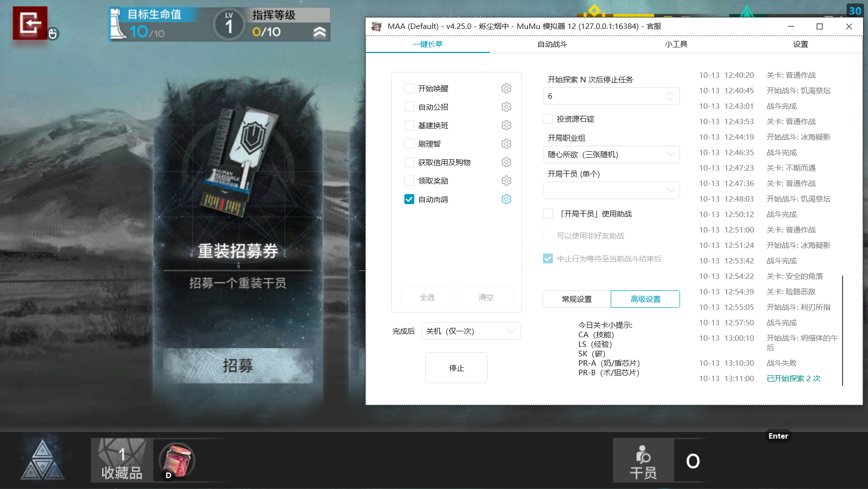Open the 刷理智 settings gear
The height and width of the screenshot is (489, 868).
pyautogui.click(x=506, y=143)
